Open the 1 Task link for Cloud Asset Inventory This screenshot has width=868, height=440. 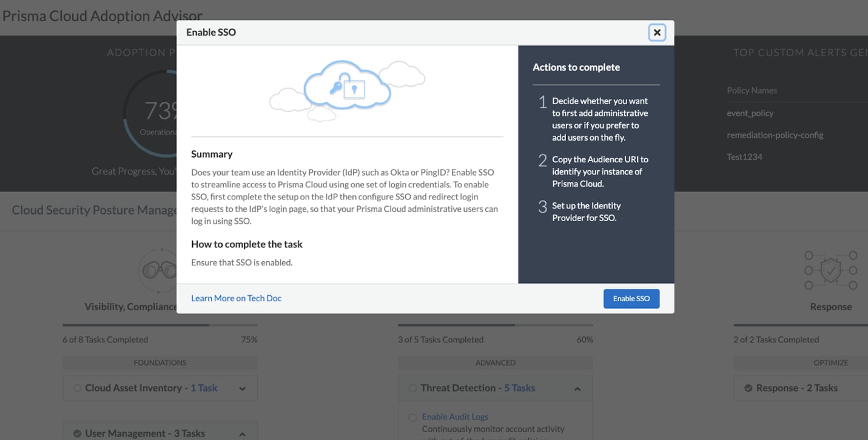click(204, 388)
